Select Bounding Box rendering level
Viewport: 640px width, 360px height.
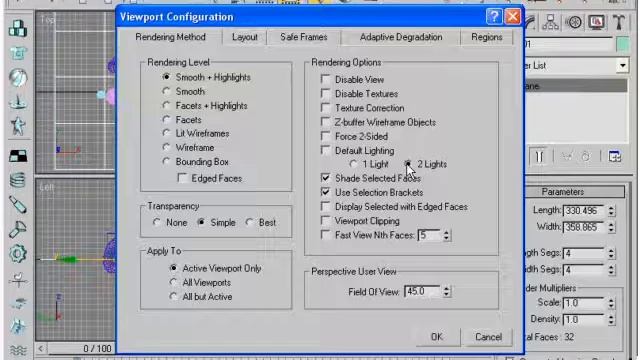tap(166, 162)
